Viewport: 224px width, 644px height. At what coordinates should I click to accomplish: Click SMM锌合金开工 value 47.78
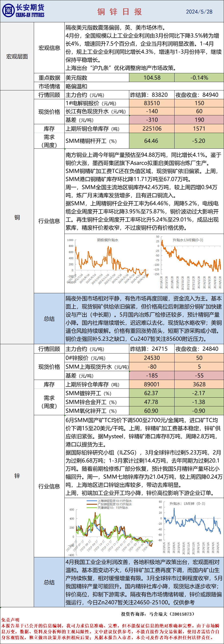pyautogui.click(x=152, y=402)
